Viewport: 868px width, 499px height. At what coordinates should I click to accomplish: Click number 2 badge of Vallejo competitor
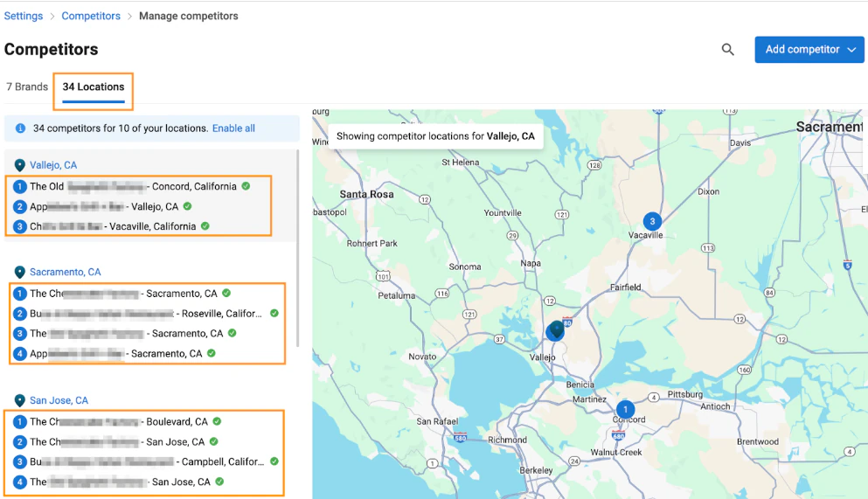(20, 206)
